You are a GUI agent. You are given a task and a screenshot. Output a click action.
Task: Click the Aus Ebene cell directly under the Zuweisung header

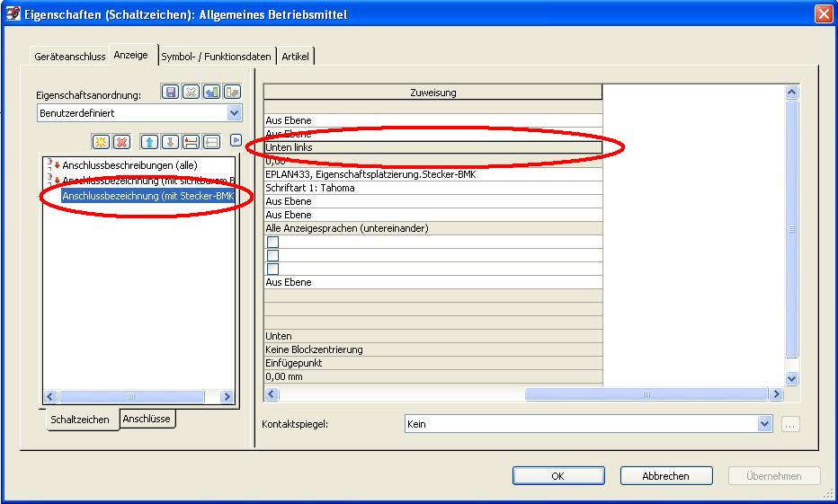click(432, 120)
